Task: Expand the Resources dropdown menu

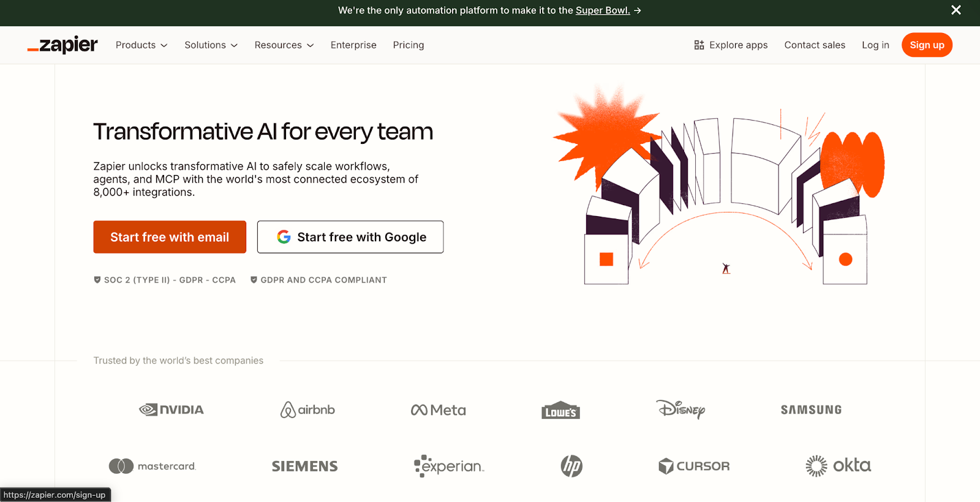Action: click(x=284, y=45)
